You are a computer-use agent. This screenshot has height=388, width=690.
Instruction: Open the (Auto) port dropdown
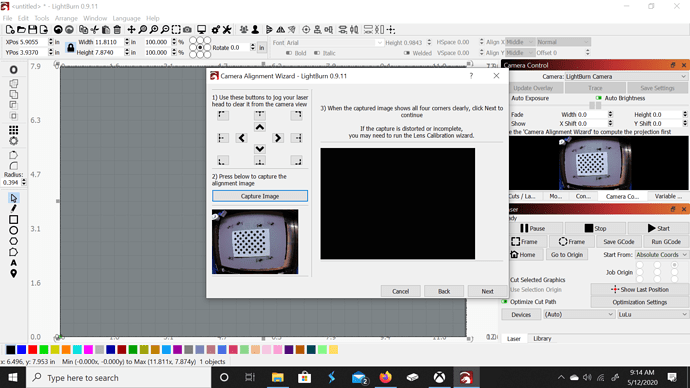pos(579,315)
